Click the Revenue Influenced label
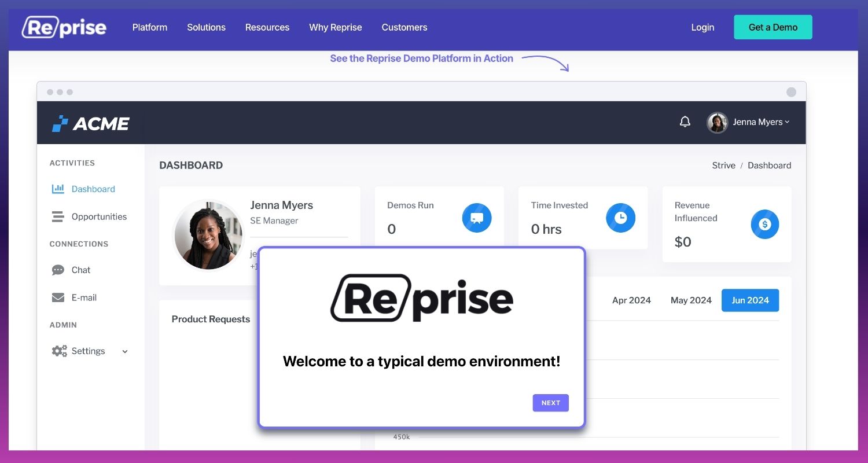Image resolution: width=868 pixels, height=463 pixels. pos(696,212)
